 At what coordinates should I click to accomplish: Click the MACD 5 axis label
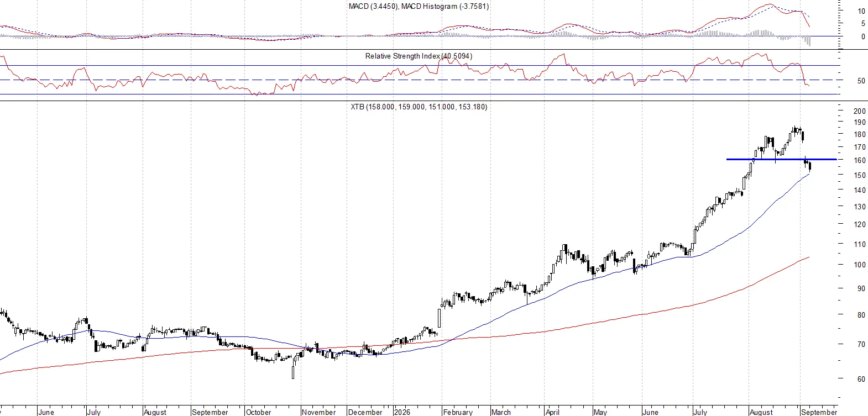pyautogui.click(x=863, y=24)
